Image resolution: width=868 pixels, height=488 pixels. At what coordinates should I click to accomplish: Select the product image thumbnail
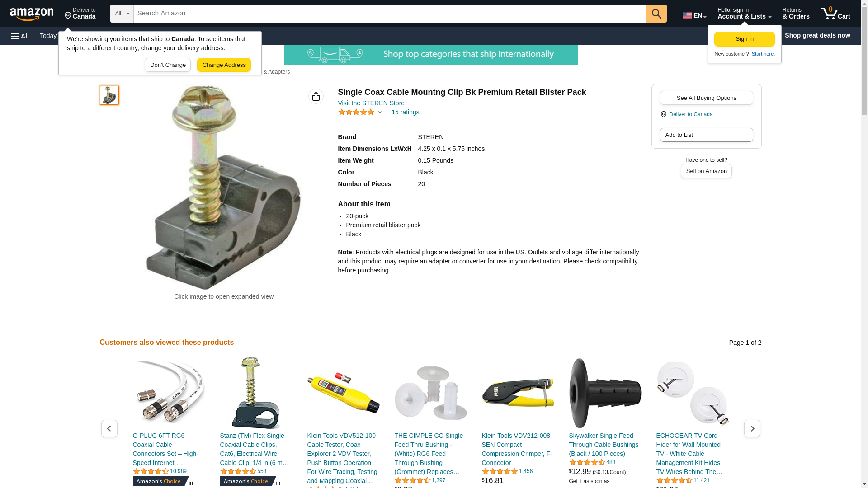point(109,95)
